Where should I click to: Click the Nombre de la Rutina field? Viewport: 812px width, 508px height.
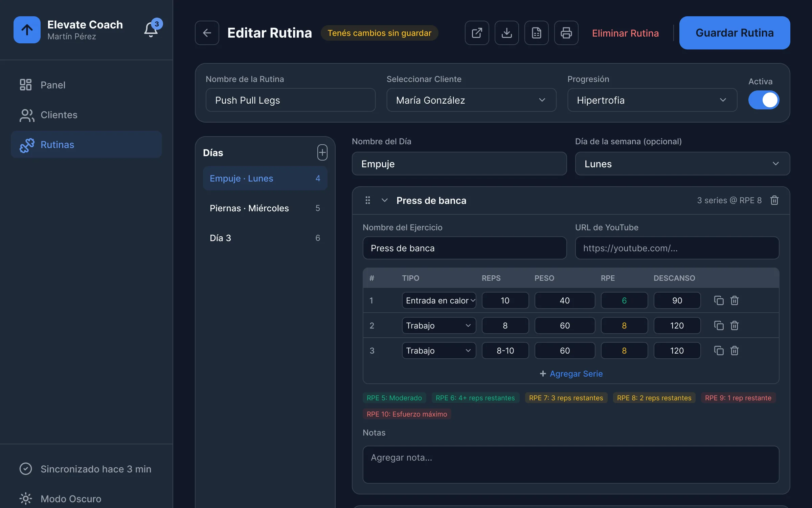click(291, 100)
